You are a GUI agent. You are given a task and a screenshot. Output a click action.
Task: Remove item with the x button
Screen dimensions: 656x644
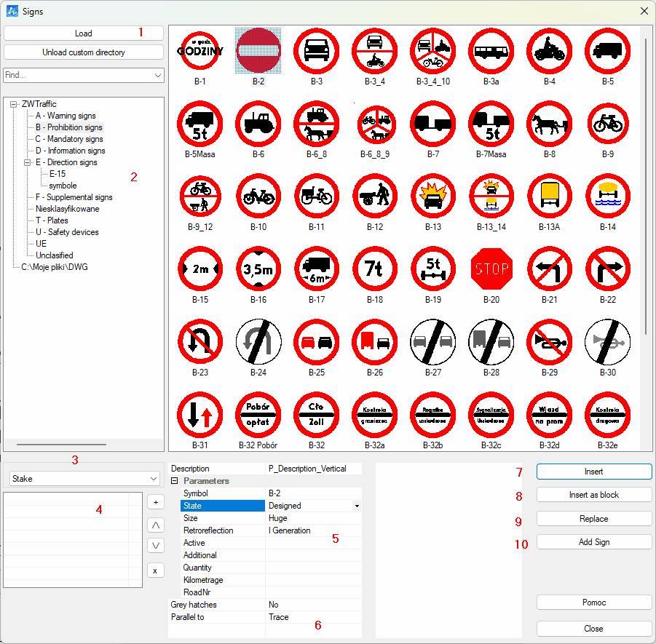[x=156, y=571]
